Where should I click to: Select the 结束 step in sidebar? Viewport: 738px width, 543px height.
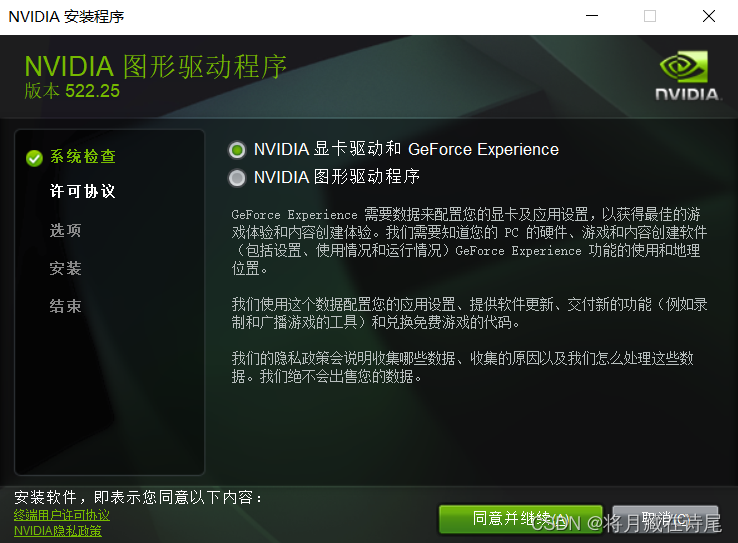click(x=65, y=306)
